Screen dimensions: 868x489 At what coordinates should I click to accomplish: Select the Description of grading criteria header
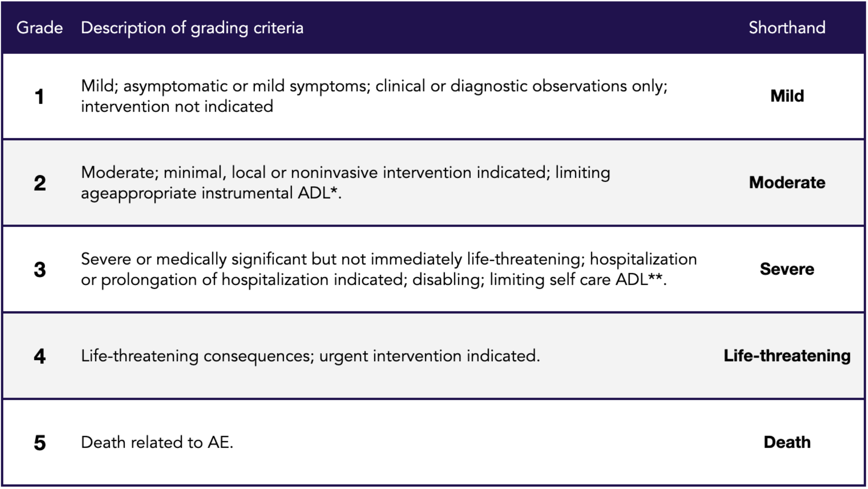coord(192,28)
